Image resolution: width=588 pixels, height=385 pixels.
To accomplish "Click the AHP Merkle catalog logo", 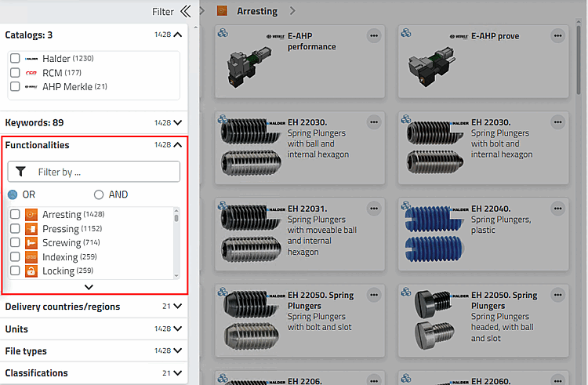I will pos(31,87).
